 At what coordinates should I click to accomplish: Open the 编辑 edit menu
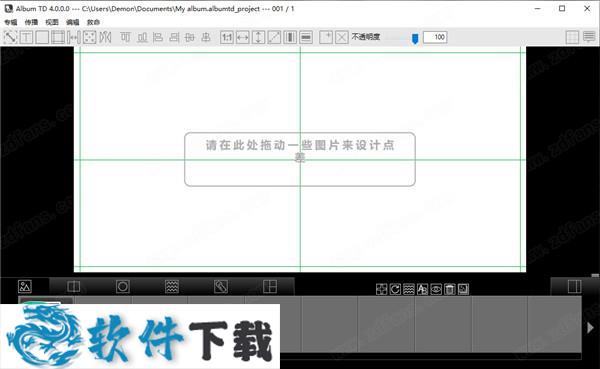pos(73,22)
